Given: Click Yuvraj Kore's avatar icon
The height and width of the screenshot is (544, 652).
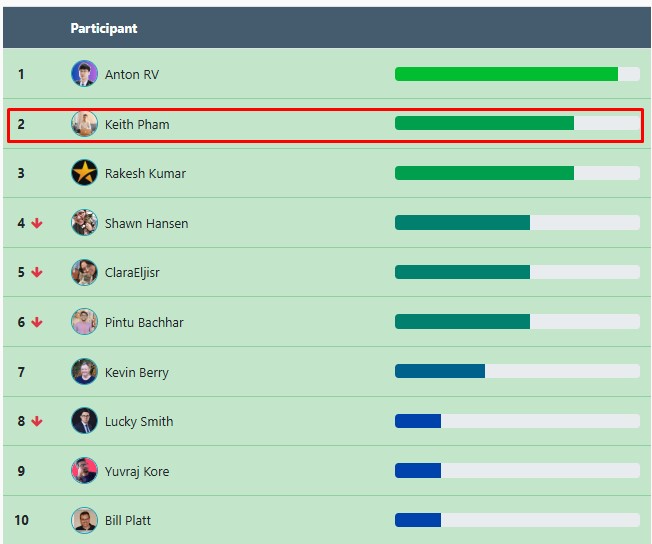Looking at the screenshot, I should [x=84, y=470].
